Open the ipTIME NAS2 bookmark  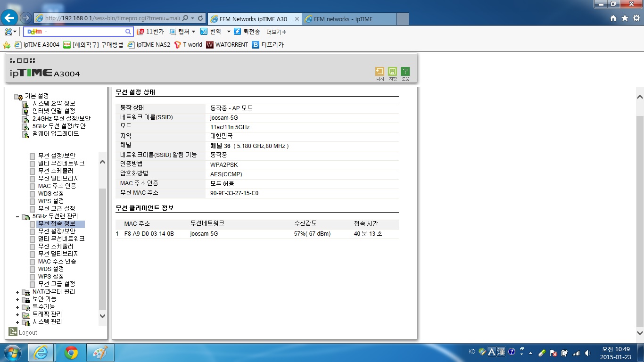tap(149, 45)
